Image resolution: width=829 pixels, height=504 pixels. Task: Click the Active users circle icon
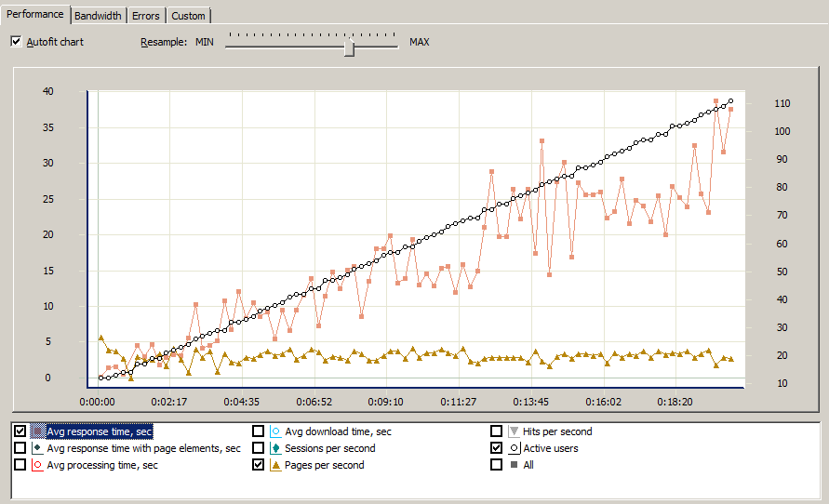click(514, 448)
